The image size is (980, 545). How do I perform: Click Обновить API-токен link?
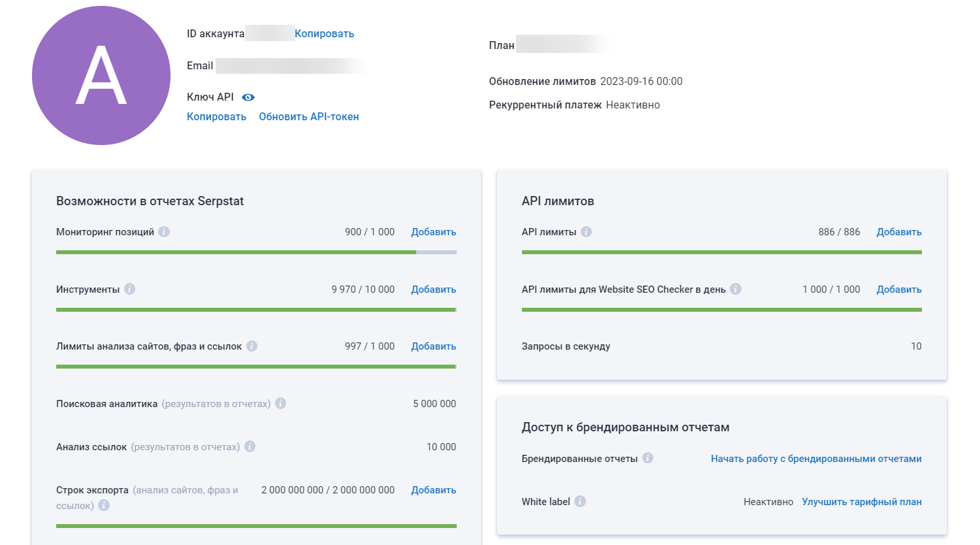[309, 117]
